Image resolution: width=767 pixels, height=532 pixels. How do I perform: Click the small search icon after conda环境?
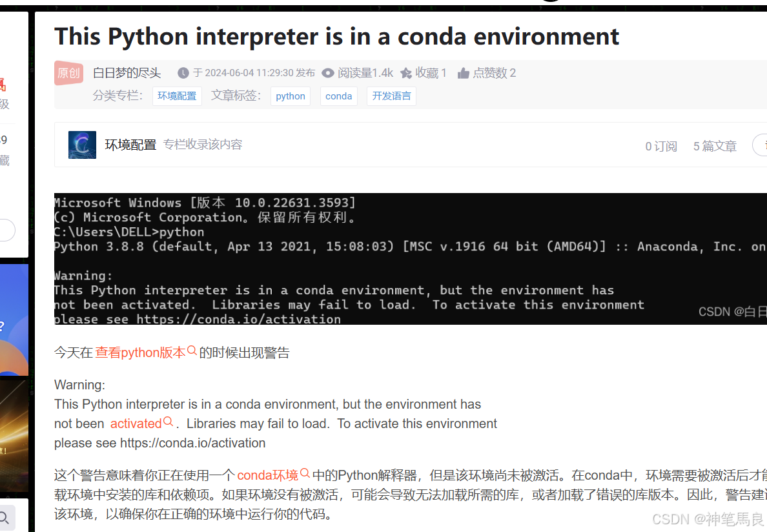[x=304, y=472]
